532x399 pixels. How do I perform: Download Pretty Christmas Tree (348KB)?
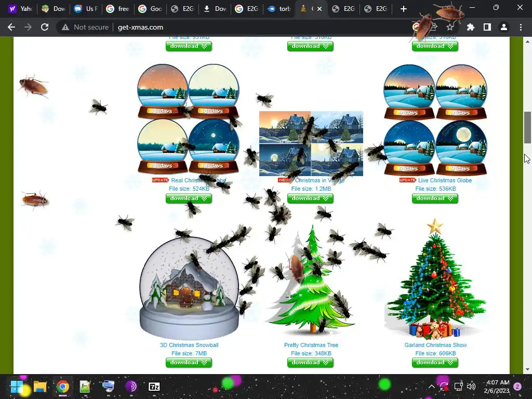point(311,363)
